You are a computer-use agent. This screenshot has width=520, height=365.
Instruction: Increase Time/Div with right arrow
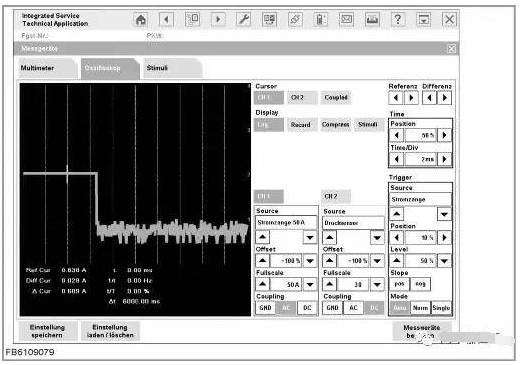(444, 159)
